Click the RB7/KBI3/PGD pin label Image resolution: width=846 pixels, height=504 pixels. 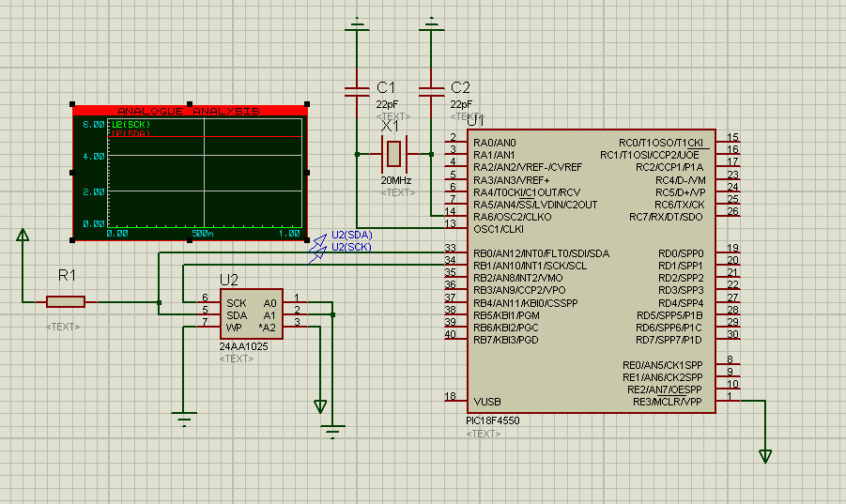(x=506, y=340)
